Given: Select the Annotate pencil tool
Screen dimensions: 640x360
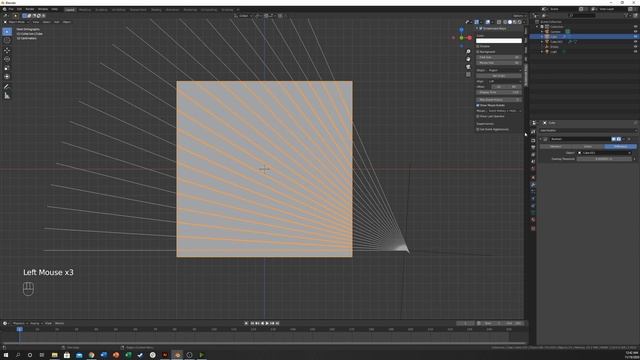Looking at the screenshot, I should pyautogui.click(x=7, y=87).
